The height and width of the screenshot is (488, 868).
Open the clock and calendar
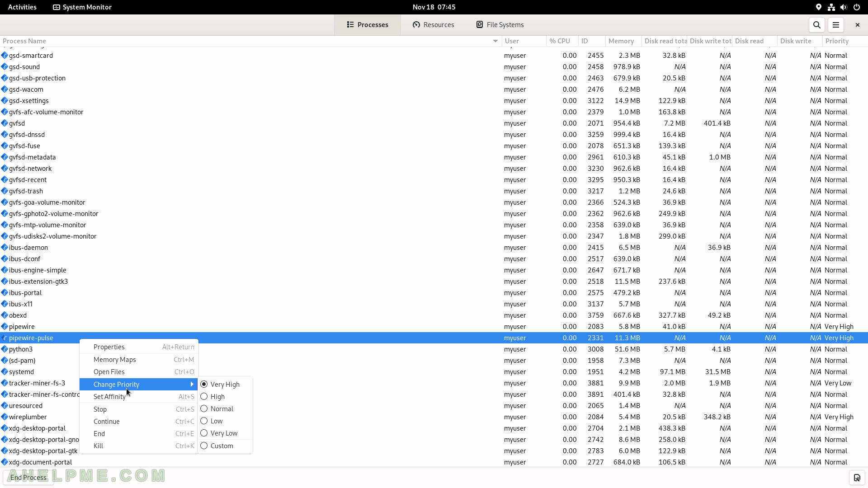[x=434, y=7]
